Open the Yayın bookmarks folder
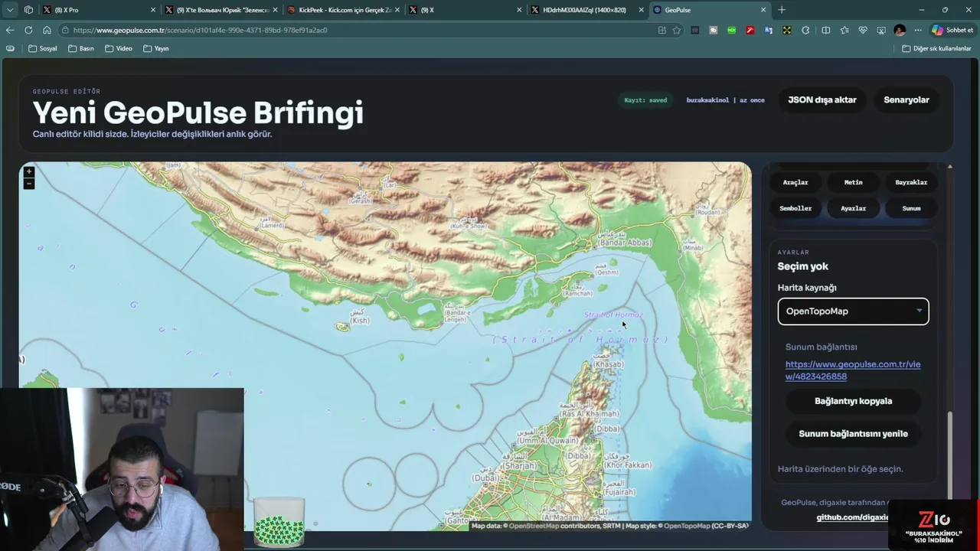This screenshot has height=551, width=980. point(156,48)
